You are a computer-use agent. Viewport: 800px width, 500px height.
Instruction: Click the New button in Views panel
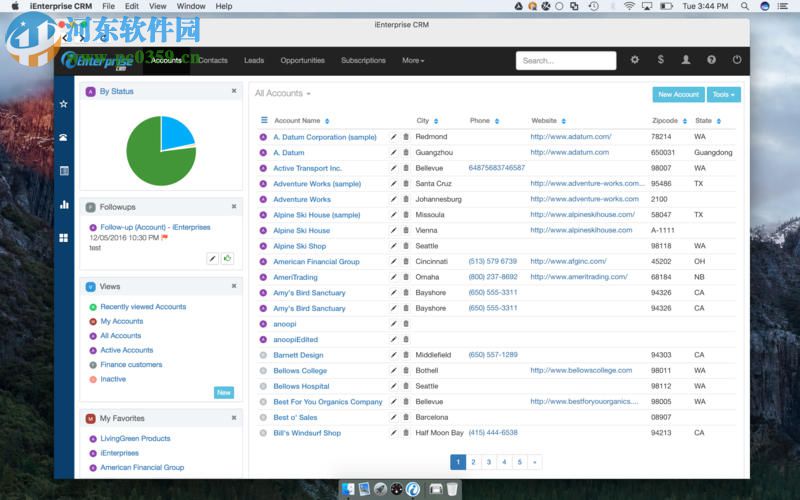coord(223,392)
